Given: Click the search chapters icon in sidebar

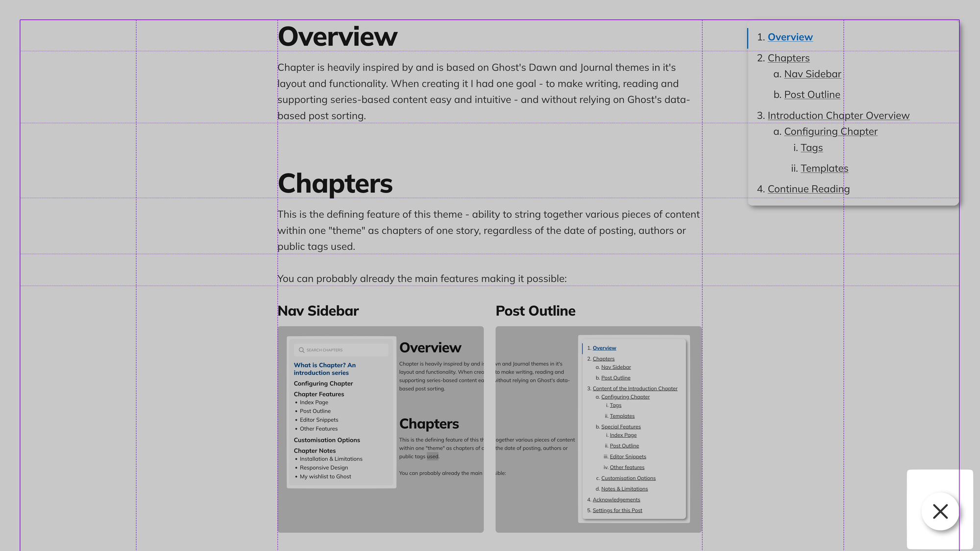Looking at the screenshot, I should [x=301, y=350].
